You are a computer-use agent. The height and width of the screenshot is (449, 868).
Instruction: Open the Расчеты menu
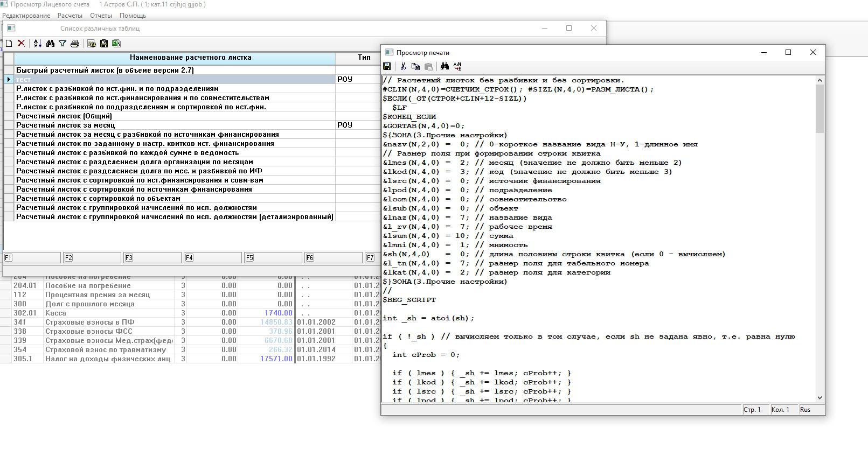pyautogui.click(x=70, y=16)
